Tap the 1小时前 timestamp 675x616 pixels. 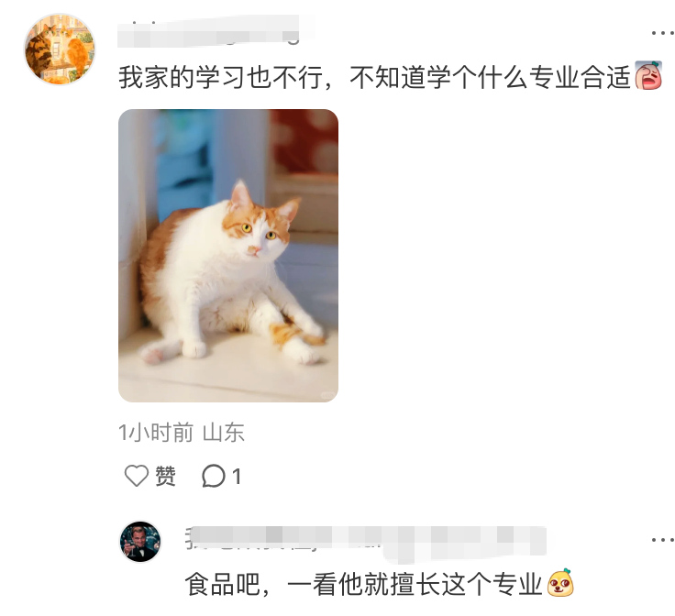click(156, 433)
